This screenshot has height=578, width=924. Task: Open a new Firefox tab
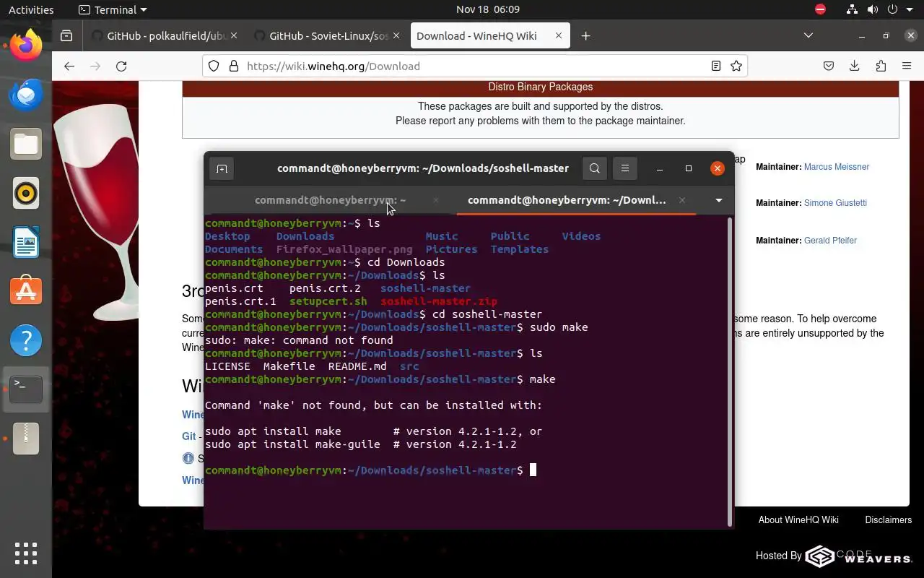[x=585, y=35]
